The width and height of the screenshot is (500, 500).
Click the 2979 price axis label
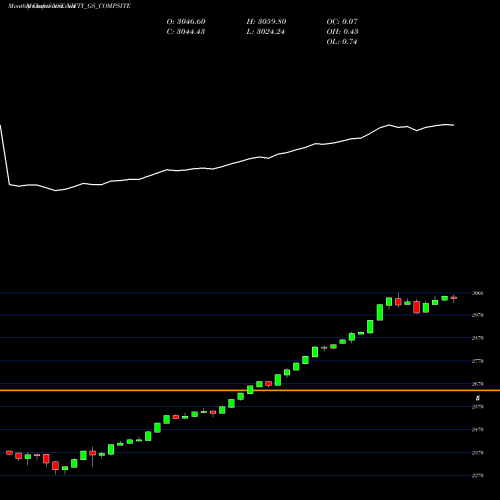point(478,315)
